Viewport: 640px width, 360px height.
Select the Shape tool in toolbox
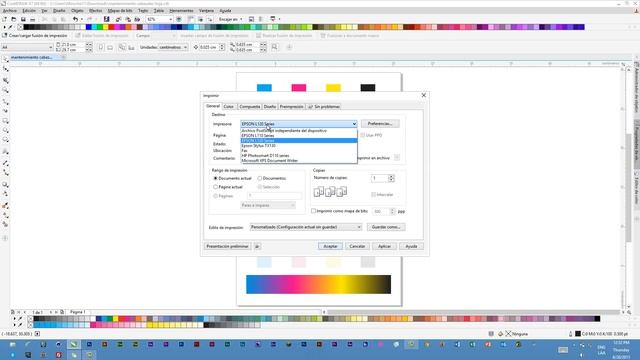[x=5, y=69]
